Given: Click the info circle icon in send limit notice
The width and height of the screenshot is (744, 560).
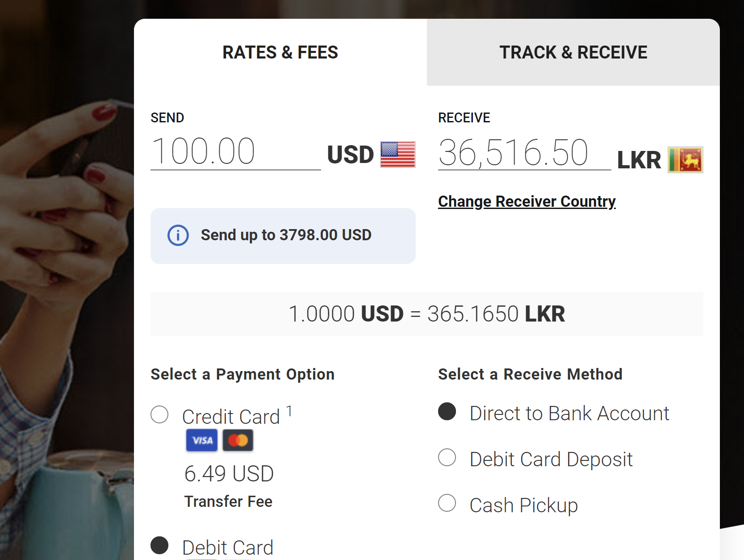Looking at the screenshot, I should pos(178,235).
